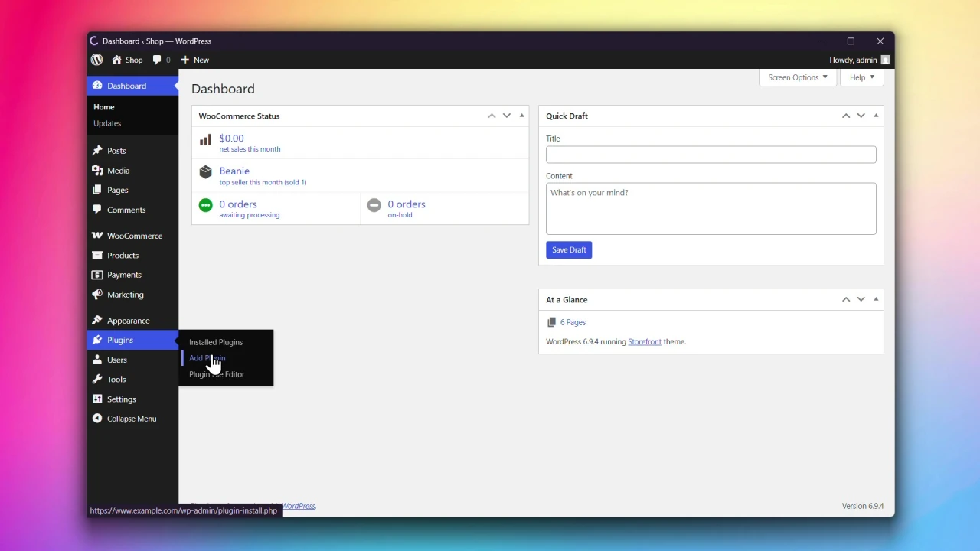Click the Collapse Menu arrow icon
The image size is (980, 551).
[97, 419]
